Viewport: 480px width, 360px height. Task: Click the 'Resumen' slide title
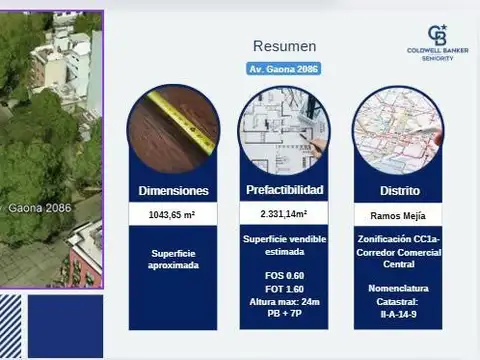tap(284, 46)
